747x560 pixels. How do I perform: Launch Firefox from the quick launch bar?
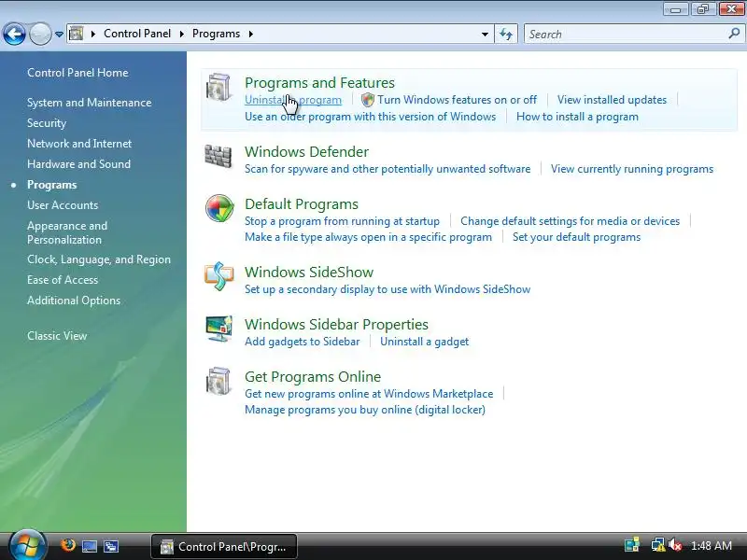click(67, 545)
